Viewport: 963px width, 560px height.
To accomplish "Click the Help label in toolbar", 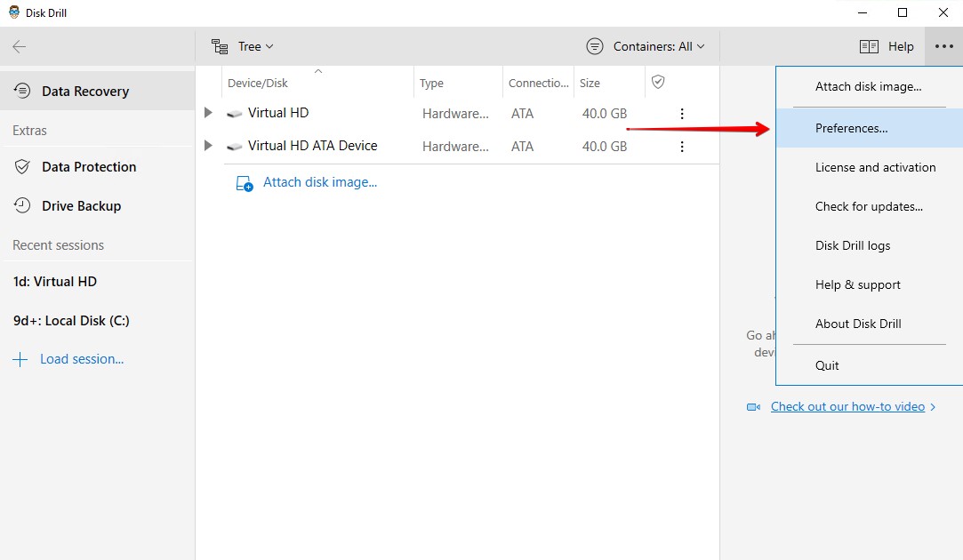I will coord(901,46).
